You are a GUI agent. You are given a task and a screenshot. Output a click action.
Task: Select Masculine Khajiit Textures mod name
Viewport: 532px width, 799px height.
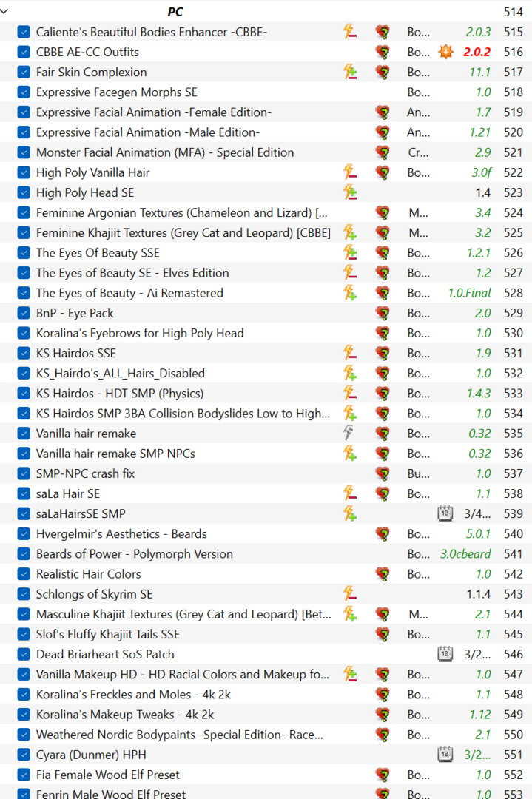coord(183,614)
